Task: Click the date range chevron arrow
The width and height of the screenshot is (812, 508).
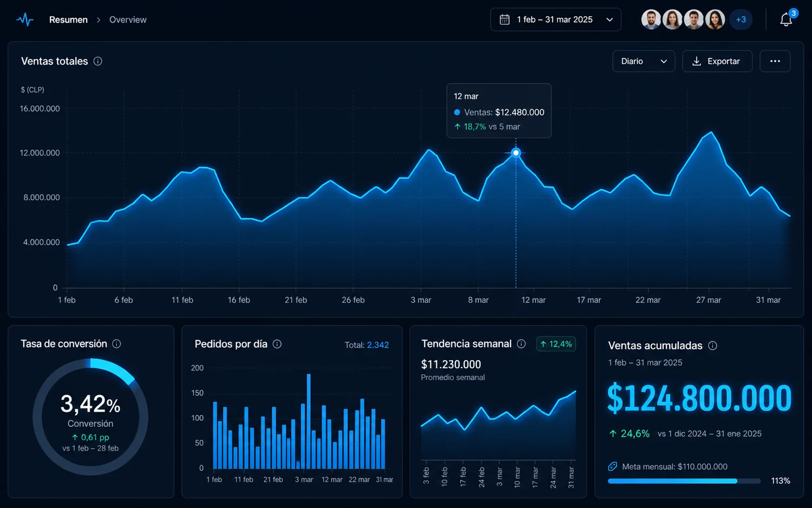Action: (610, 19)
